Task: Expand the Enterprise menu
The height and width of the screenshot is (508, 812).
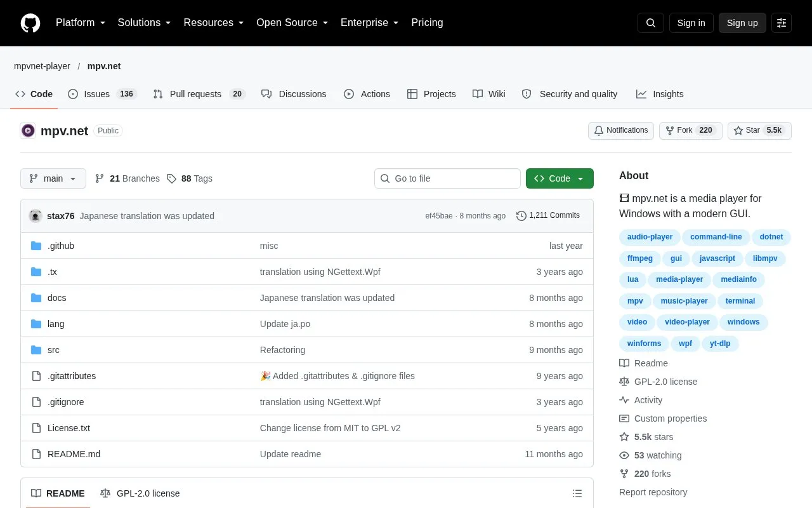Action: (370, 23)
